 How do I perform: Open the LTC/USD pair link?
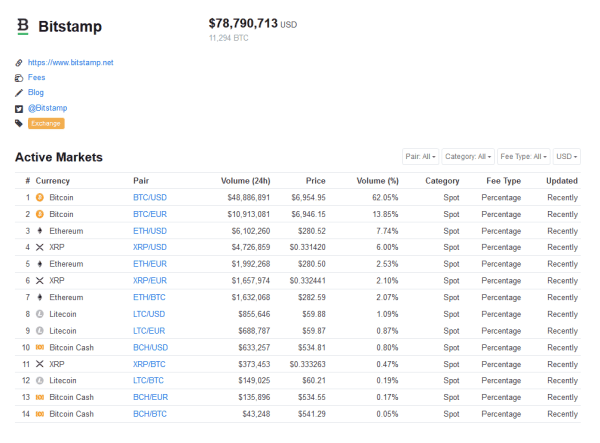pyautogui.click(x=149, y=314)
